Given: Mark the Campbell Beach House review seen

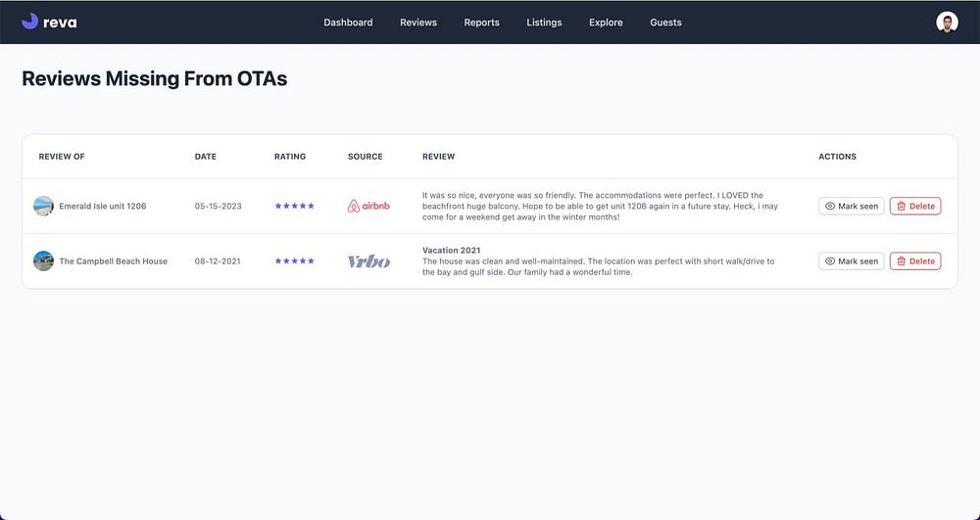Looking at the screenshot, I should coord(852,260).
